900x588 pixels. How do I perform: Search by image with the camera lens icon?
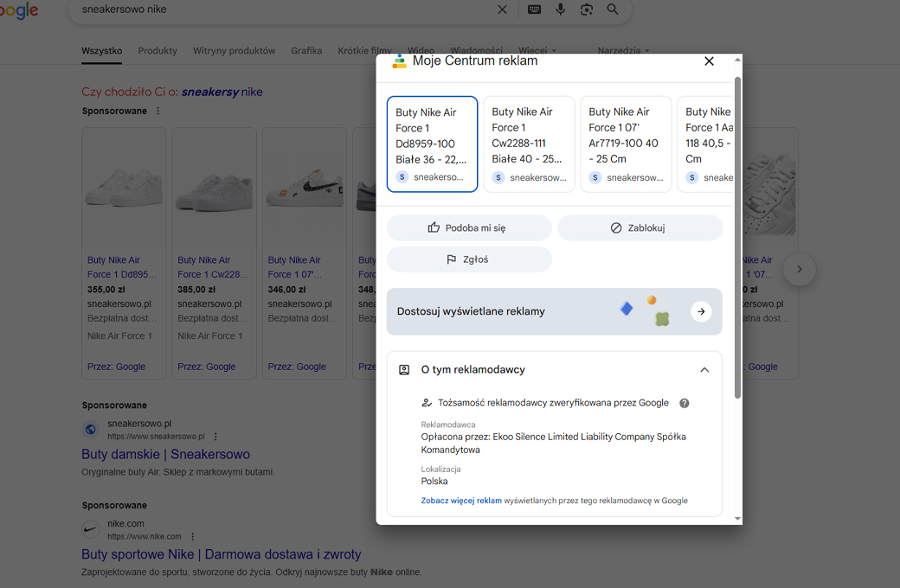586,10
